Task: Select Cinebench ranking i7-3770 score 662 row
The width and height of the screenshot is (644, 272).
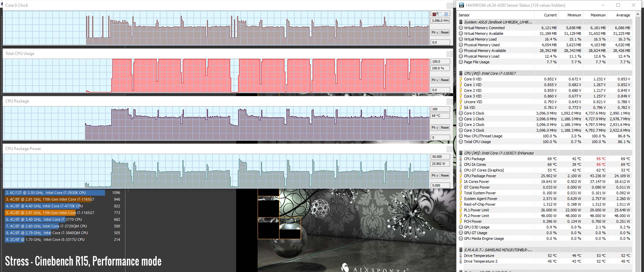Action: [63, 219]
